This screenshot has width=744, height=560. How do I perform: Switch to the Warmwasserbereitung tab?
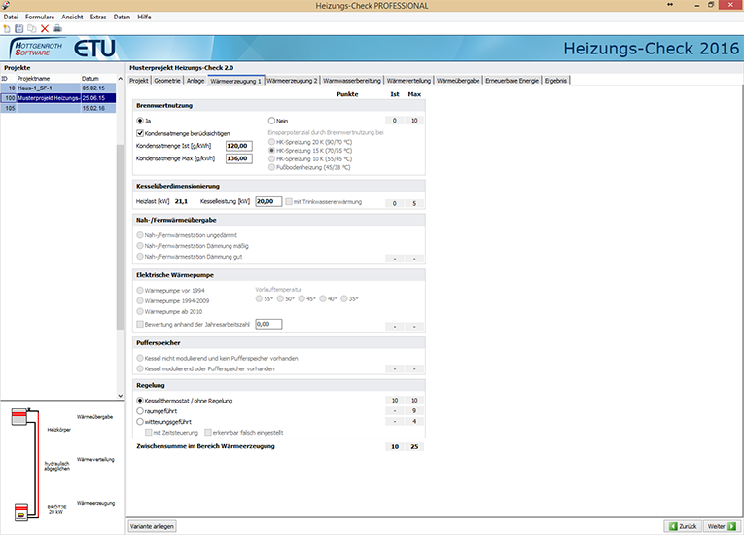pos(351,80)
